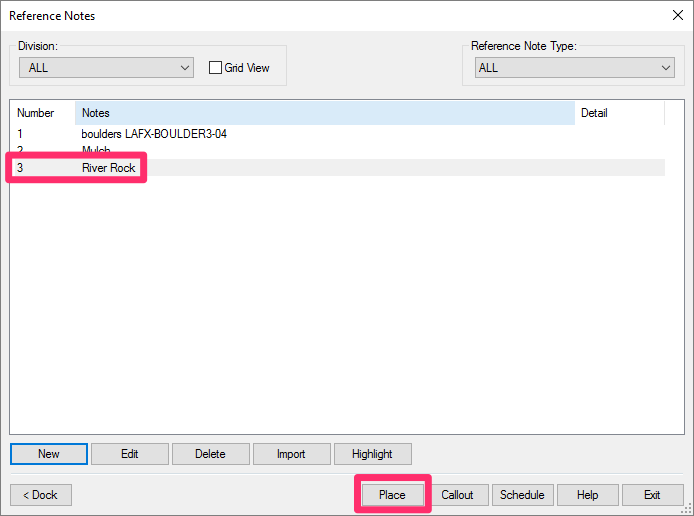
Task: Open the Reference Note Type dropdown
Action: point(574,68)
